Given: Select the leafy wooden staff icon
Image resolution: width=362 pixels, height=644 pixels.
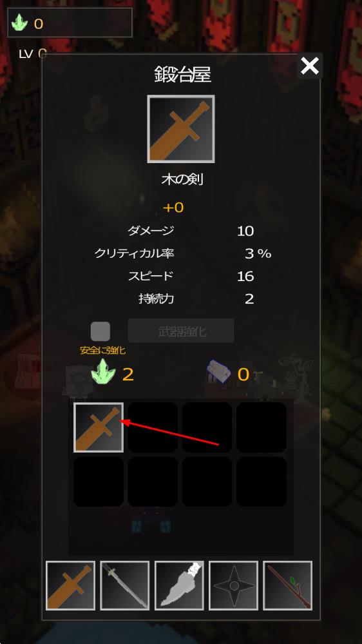Looking at the screenshot, I should pyautogui.click(x=288, y=586).
